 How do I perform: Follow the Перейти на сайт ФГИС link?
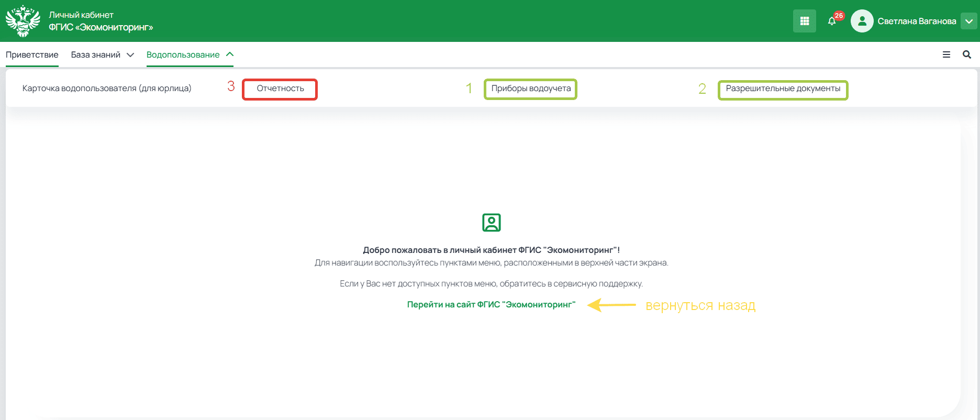pyautogui.click(x=491, y=305)
